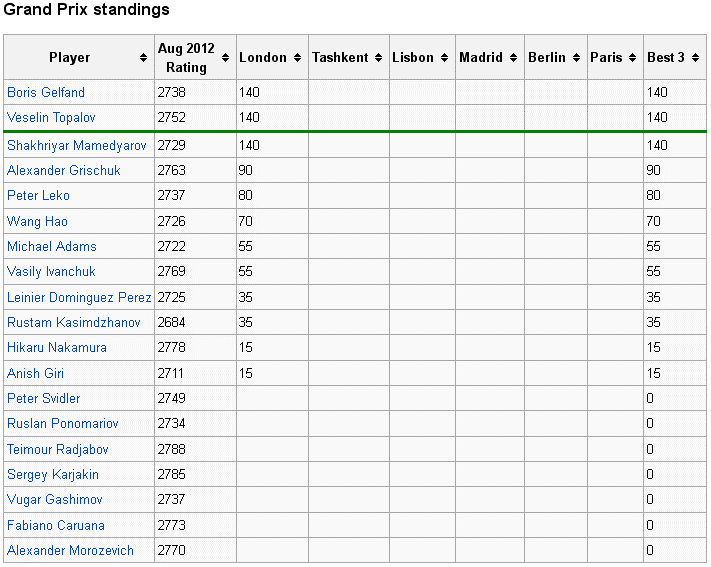Open Veselin Topalov player page

[x=50, y=118]
